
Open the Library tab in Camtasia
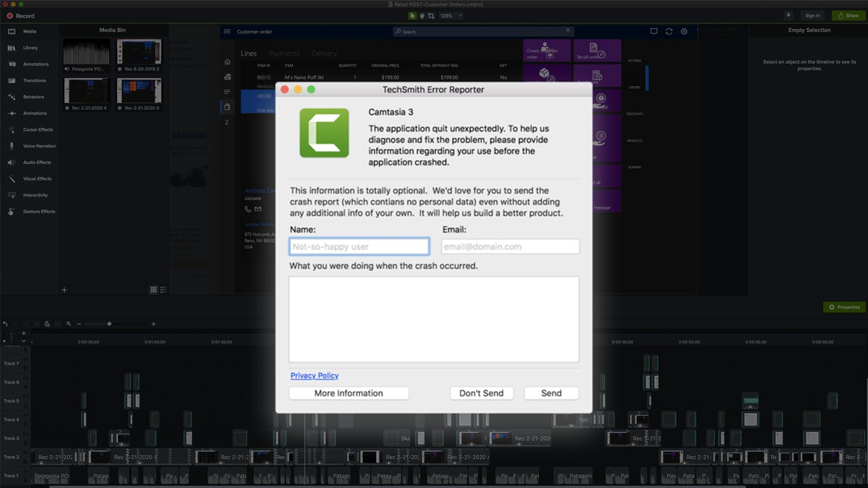[29, 48]
